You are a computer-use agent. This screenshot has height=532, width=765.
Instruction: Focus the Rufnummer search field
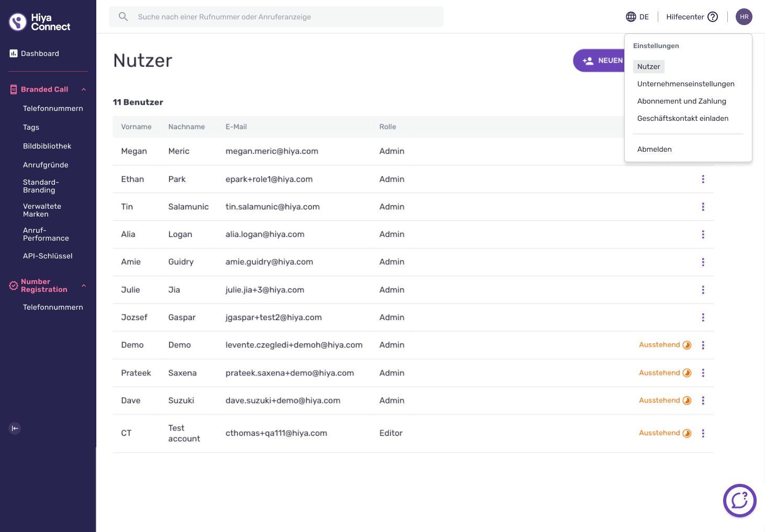coord(276,17)
